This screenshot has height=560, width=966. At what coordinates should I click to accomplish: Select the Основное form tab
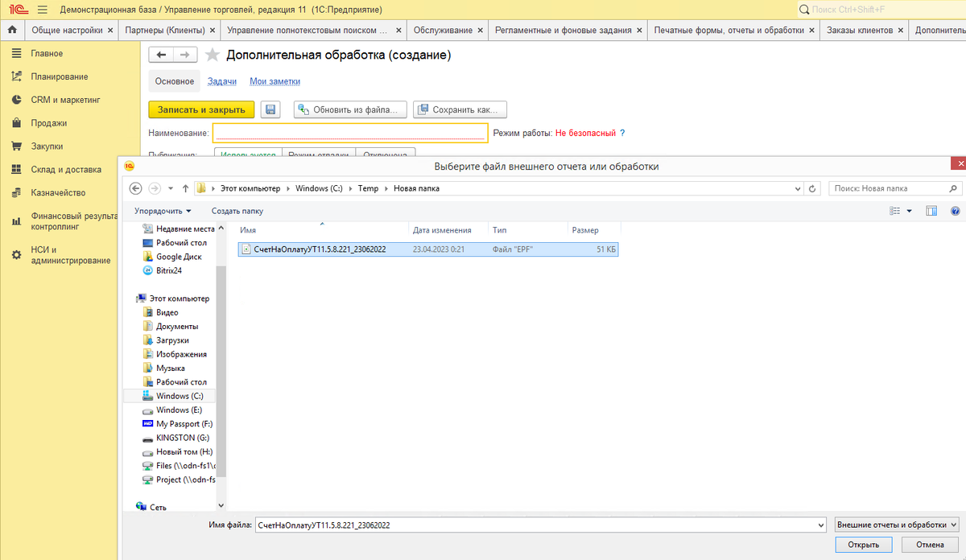point(175,81)
